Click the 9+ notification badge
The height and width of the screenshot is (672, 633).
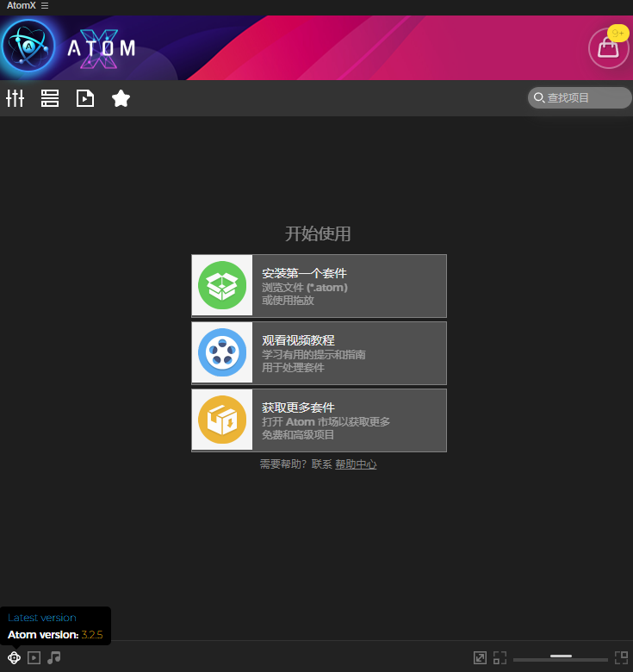click(618, 33)
